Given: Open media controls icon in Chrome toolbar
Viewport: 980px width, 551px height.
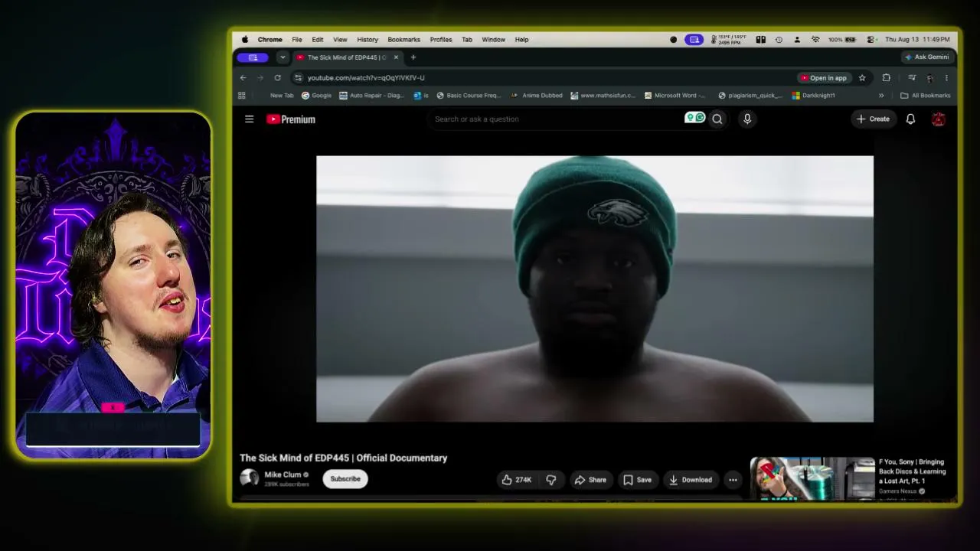Looking at the screenshot, I should [912, 77].
